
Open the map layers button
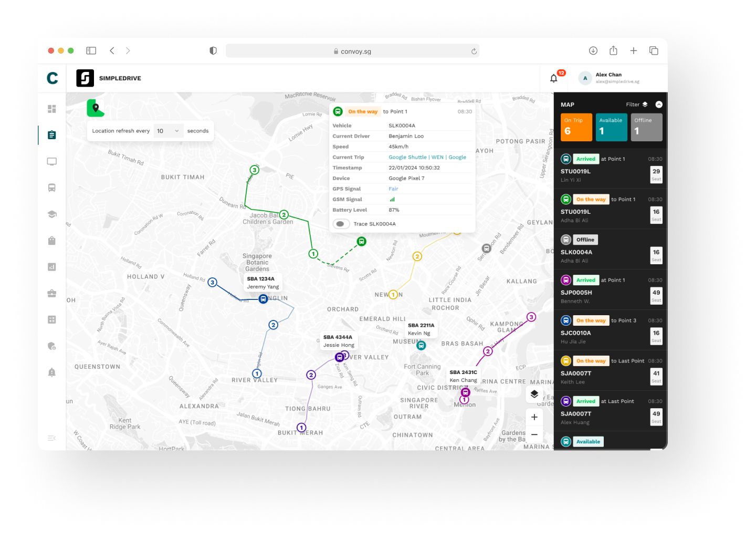click(534, 394)
